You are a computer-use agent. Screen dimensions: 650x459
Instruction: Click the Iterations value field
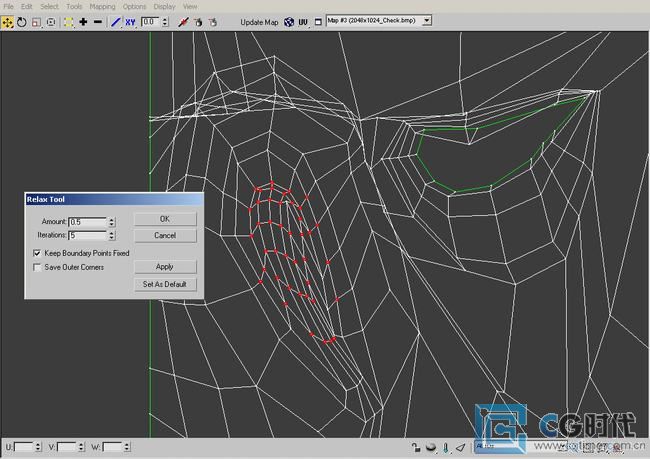click(x=88, y=236)
